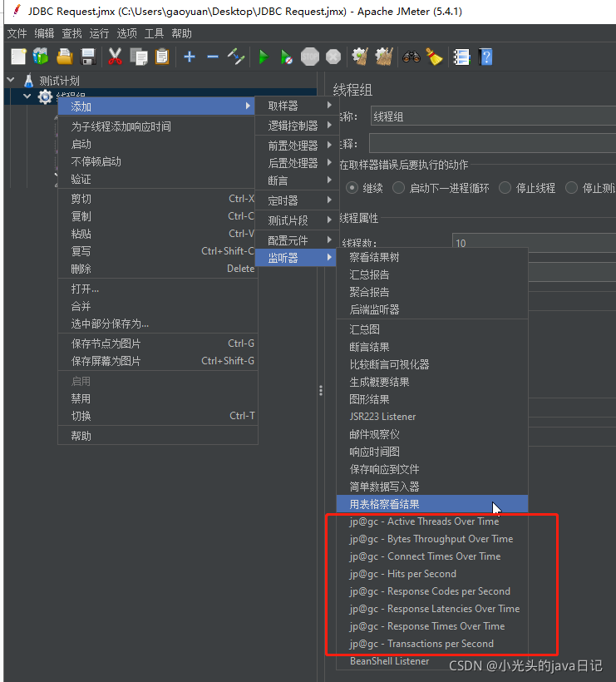Viewport: 616px width, 682px height.
Task: Open the 工具 menu
Action: pyautogui.click(x=154, y=33)
